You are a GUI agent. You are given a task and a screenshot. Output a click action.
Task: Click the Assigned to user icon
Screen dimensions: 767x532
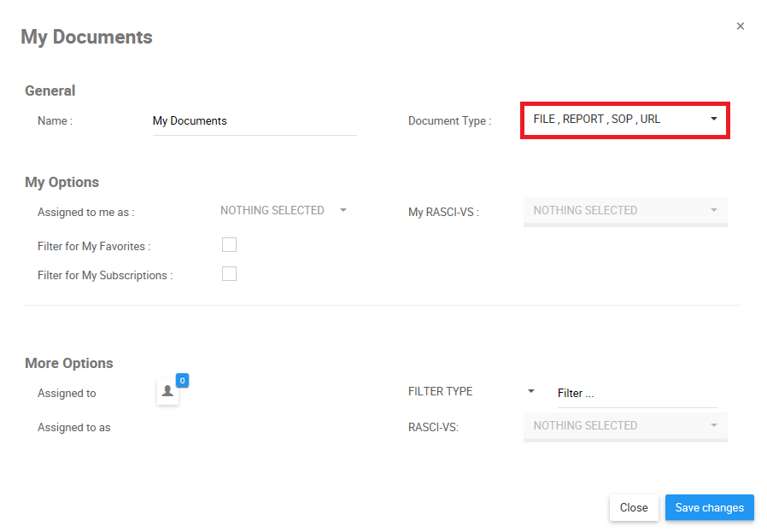[x=167, y=392]
